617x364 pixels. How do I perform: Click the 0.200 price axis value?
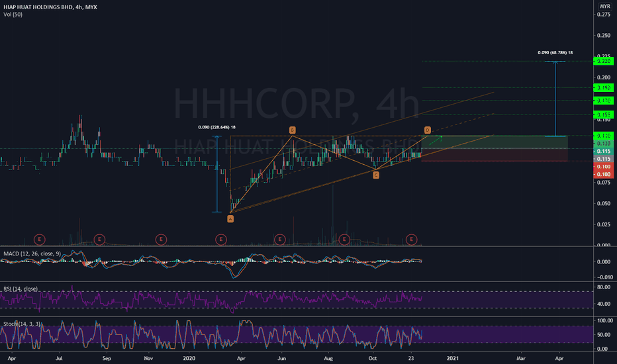(x=604, y=77)
